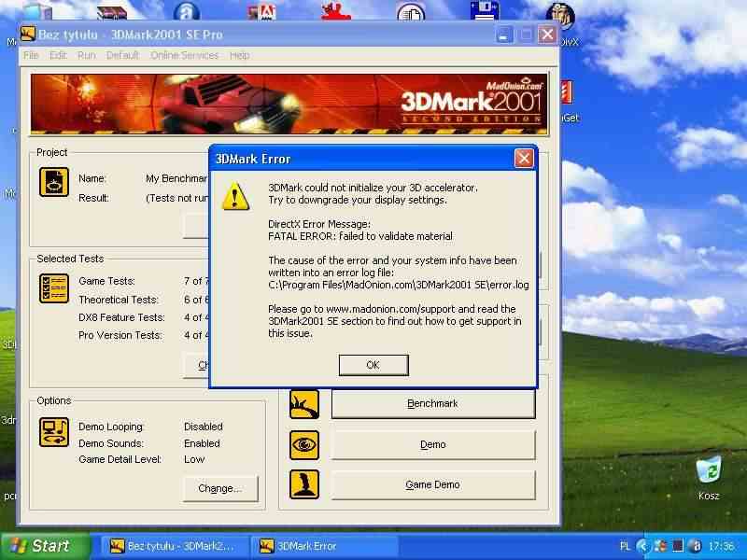Click the Demo button

433,445
